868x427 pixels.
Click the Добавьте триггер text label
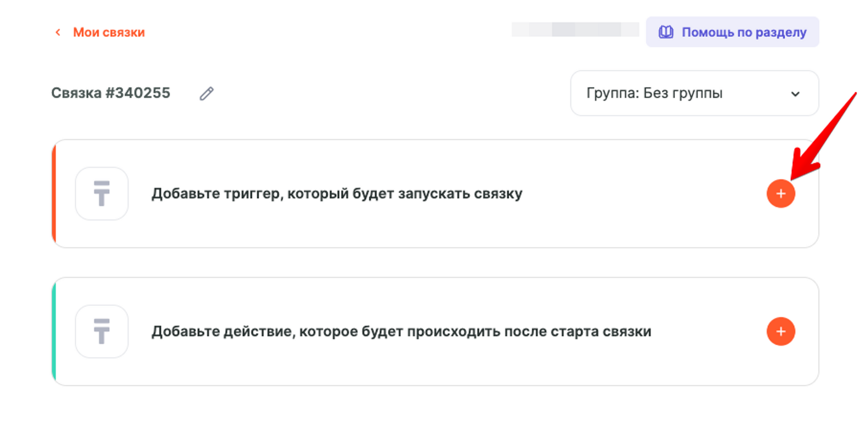(x=336, y=193)
